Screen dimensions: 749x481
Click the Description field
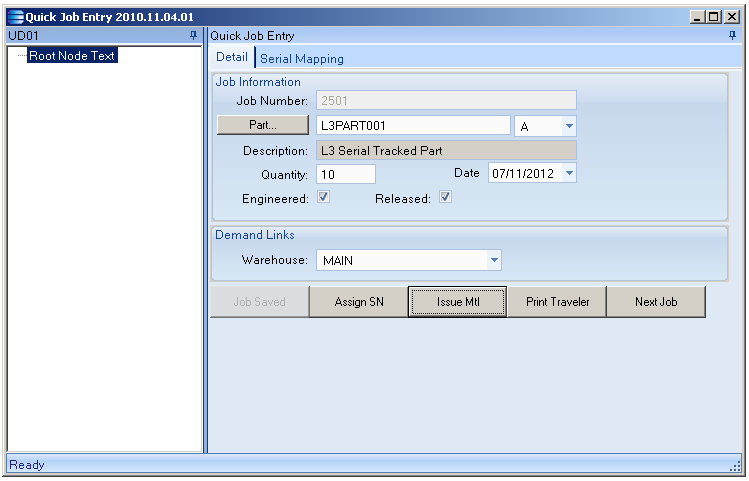click(x=446, y=150)
